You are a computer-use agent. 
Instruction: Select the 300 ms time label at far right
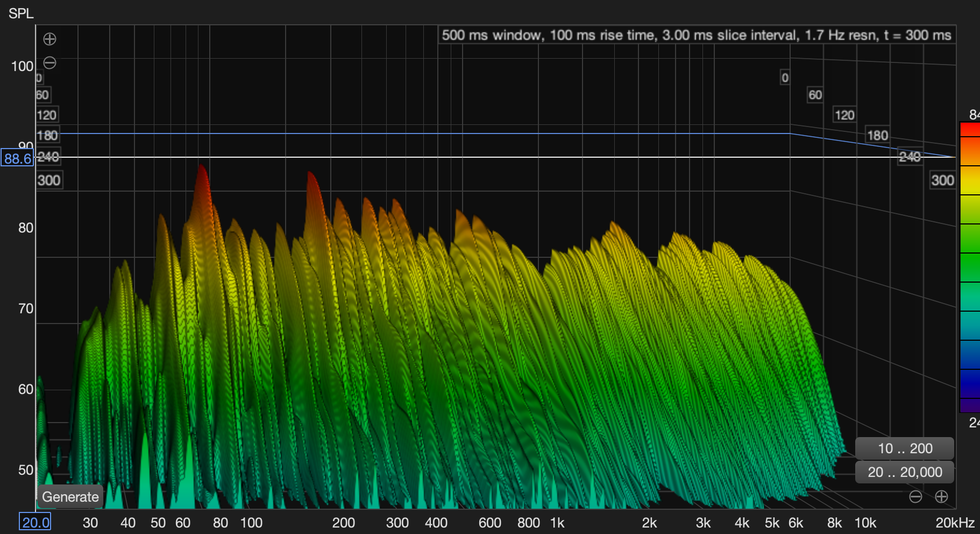click(942, 180)
